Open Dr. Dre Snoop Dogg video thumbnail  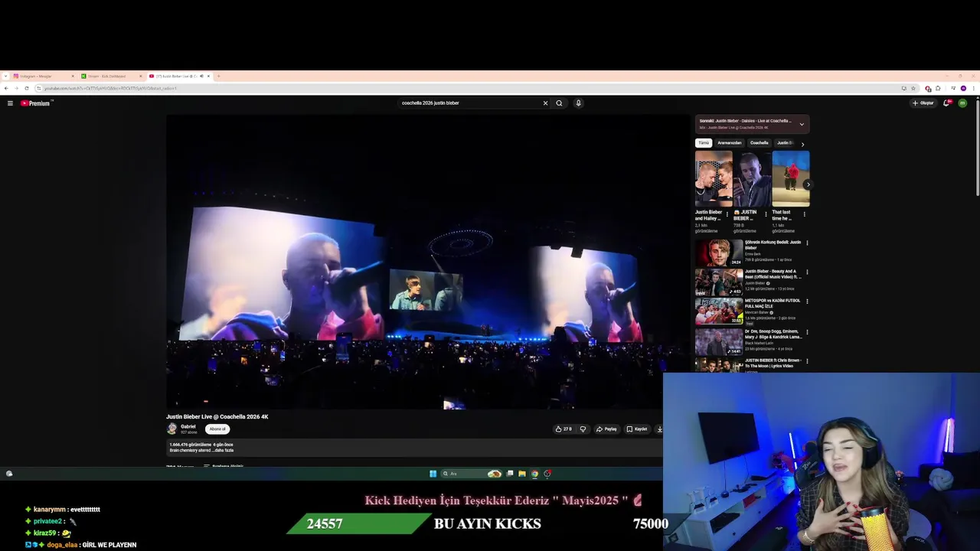tap(719, 341)
